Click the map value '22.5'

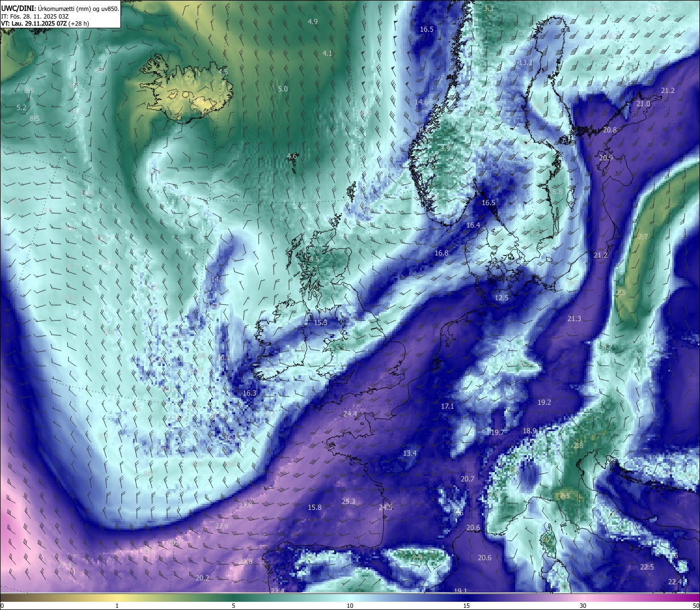647,567
